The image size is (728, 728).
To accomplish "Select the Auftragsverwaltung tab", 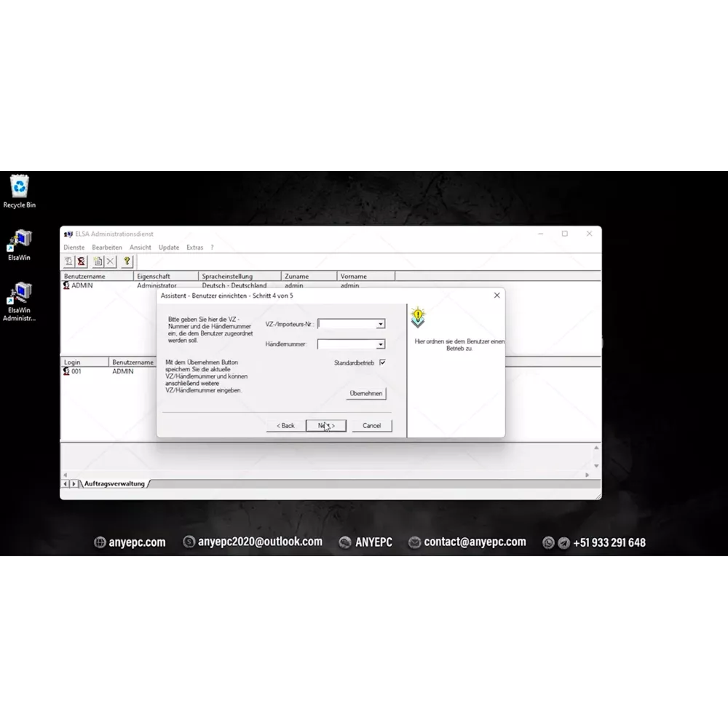I will click(x=114, y=483).
